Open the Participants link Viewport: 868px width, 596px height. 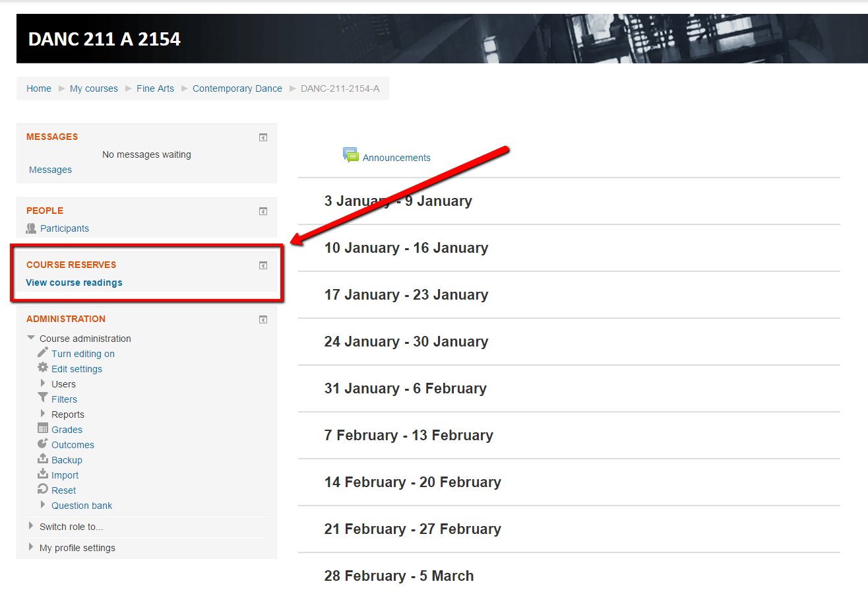65,228
